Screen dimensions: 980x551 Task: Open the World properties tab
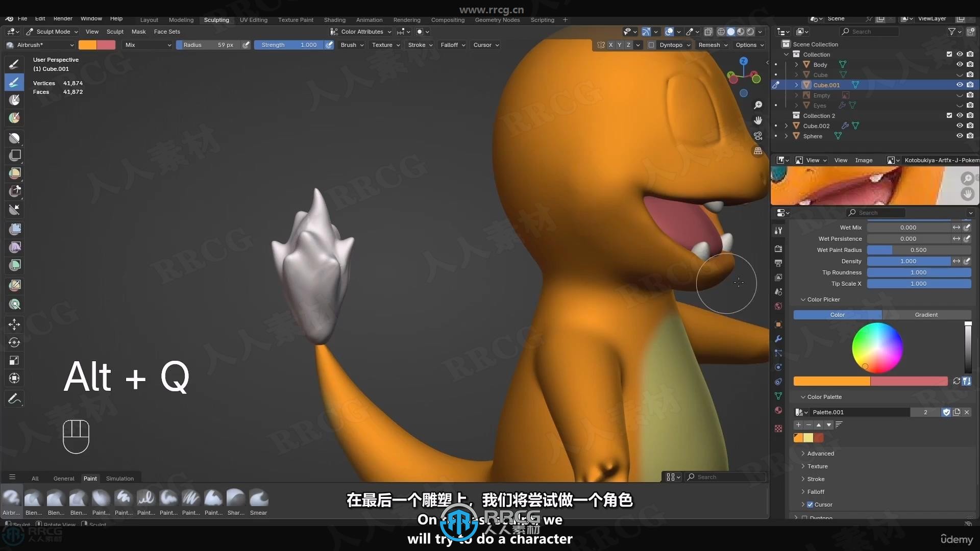point(778,306)
